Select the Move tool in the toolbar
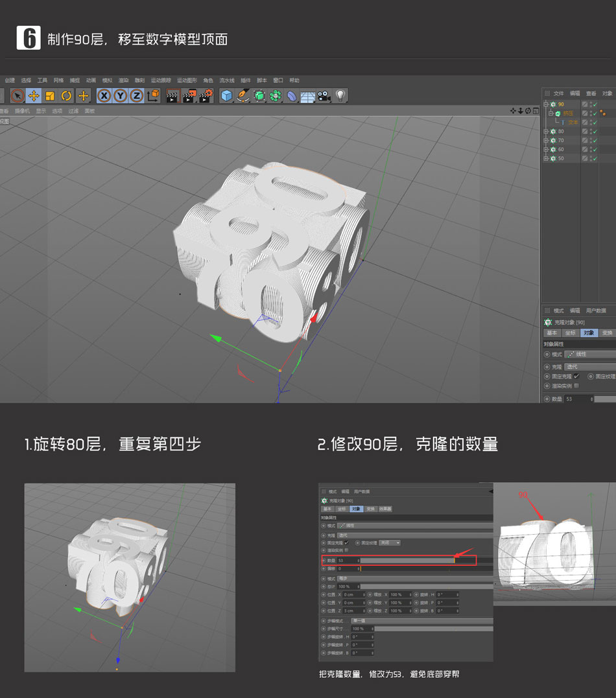The image size is (616, 698). coord(34,96)
